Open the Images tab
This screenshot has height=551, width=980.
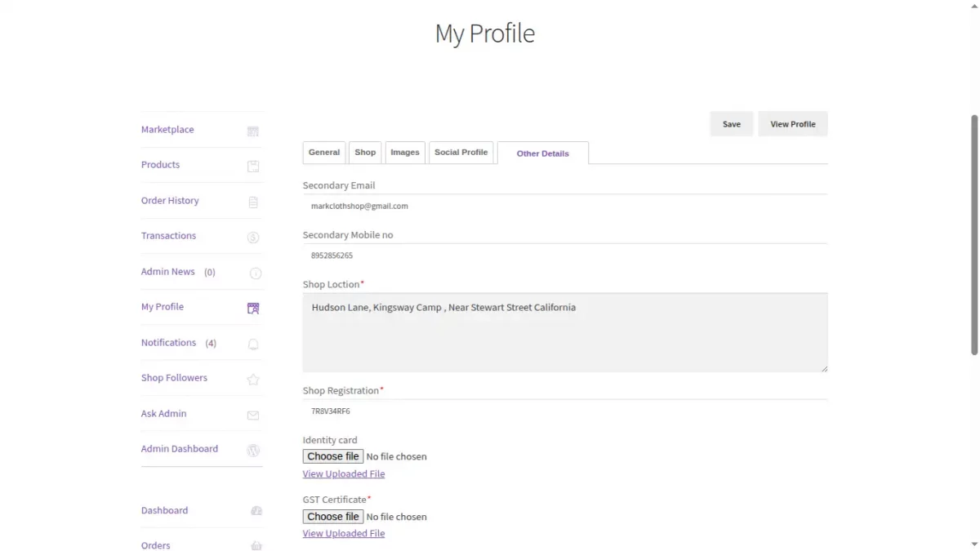[405, 152]
